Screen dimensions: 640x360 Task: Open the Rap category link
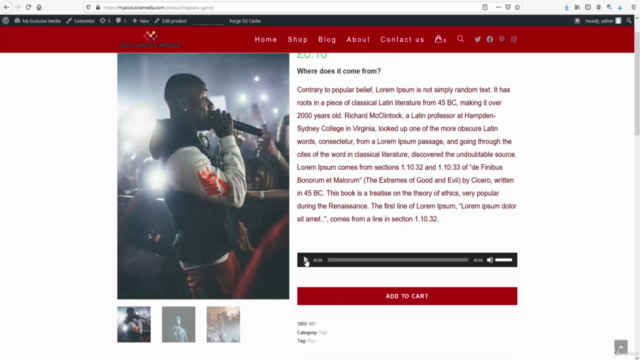(322, 332)
